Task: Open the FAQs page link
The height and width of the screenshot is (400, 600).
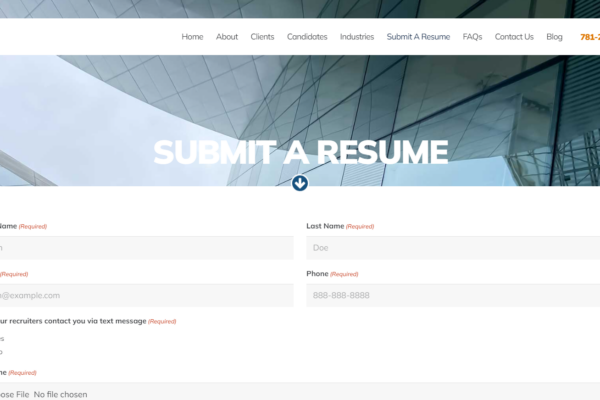Action: (472, 37)
